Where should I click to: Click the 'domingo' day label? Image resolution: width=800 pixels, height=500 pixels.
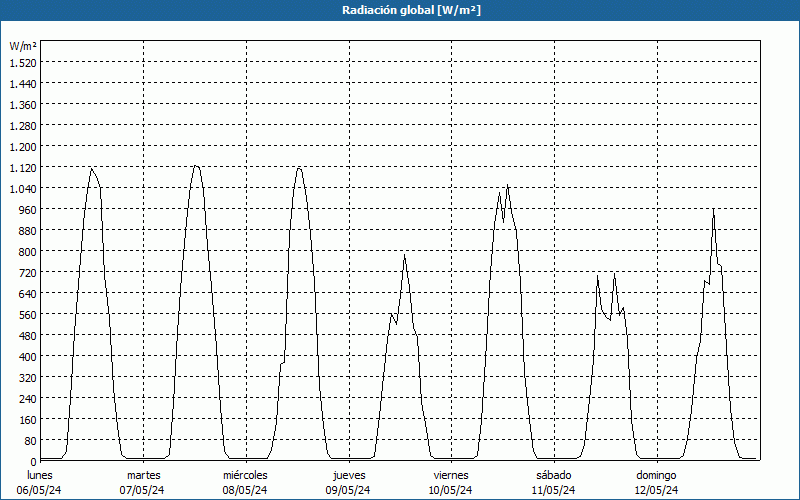(656, 475)
